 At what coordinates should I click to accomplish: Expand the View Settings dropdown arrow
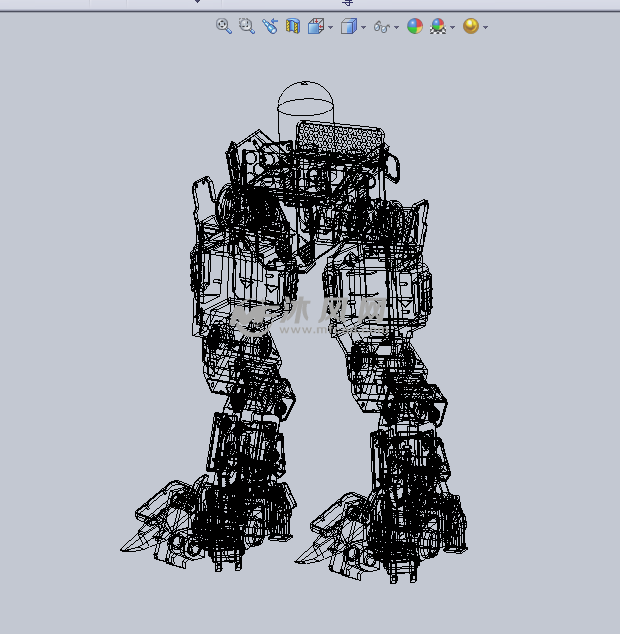click(x=486, y=27)
